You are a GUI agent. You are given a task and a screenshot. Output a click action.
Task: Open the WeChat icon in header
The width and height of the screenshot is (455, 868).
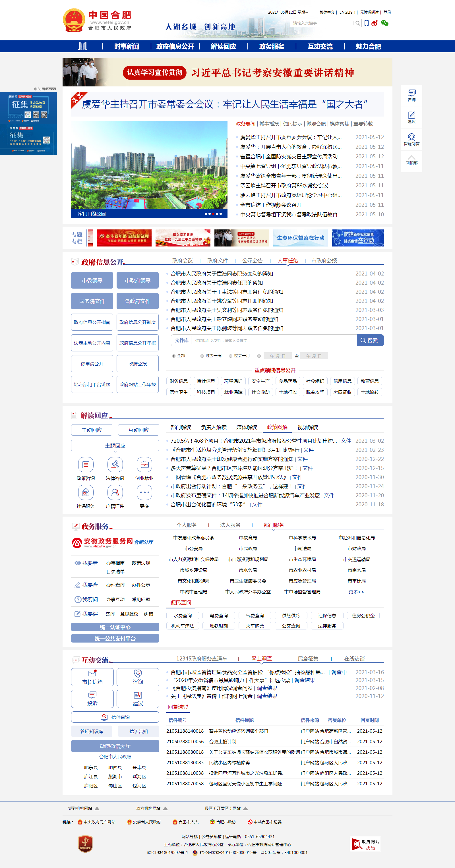click(x=384, y=23)
